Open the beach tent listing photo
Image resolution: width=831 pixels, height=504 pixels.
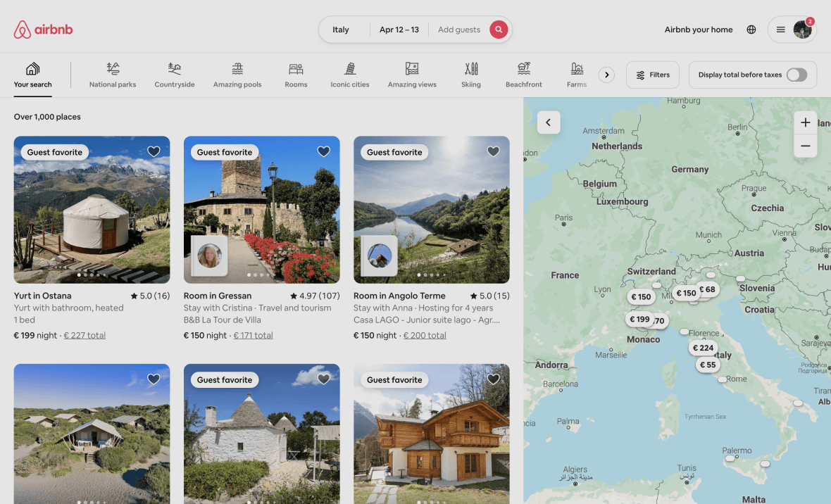pyautogui.click(x=92, y=434)
